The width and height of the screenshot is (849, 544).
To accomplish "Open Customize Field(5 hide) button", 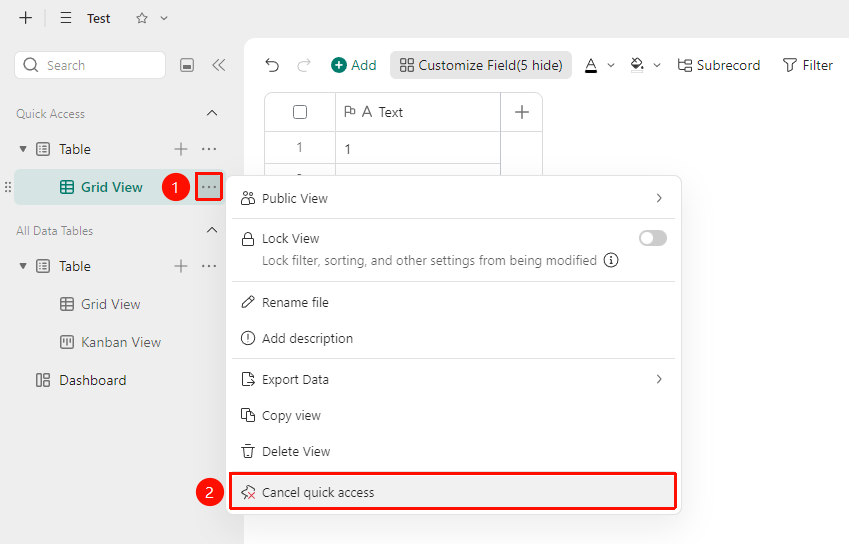I will click(x=481, y=65).
